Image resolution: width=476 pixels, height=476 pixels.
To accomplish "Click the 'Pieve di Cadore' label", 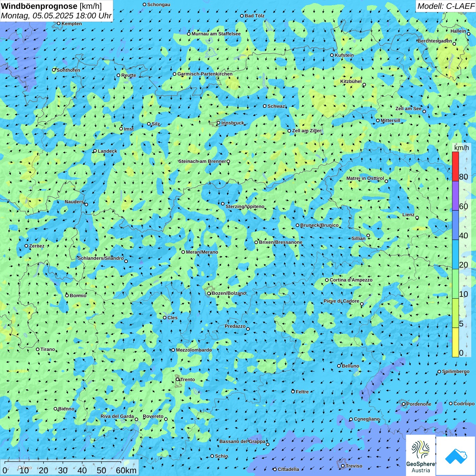I will click(341, 301).
